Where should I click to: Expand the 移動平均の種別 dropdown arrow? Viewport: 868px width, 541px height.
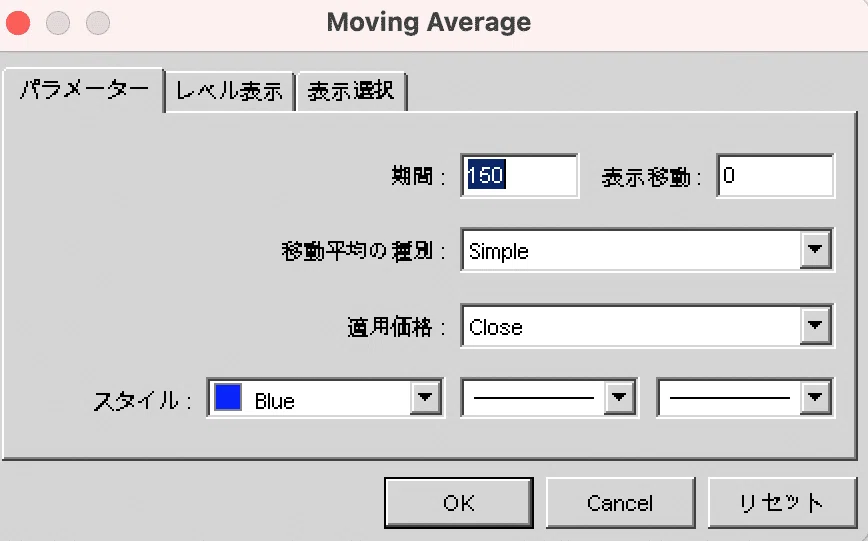click(816, 251)
